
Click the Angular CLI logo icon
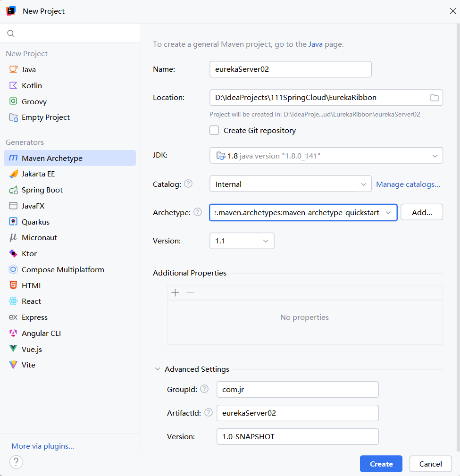13,333
